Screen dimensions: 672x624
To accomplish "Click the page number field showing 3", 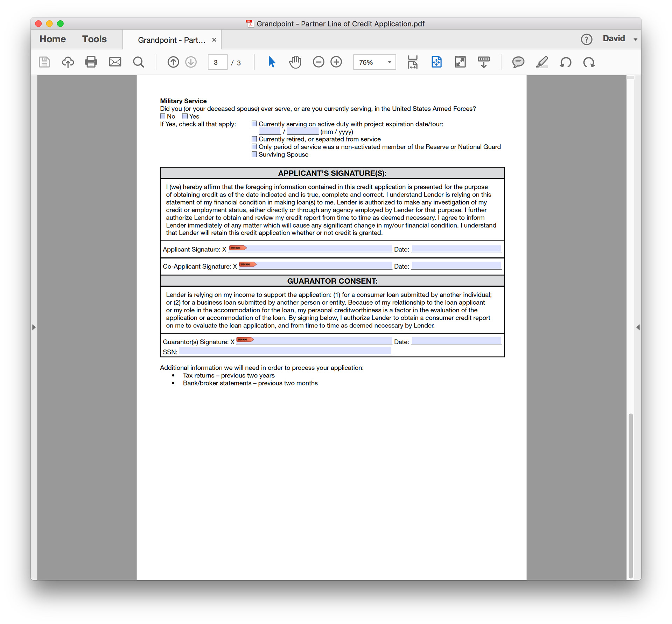I will (218, 62).
